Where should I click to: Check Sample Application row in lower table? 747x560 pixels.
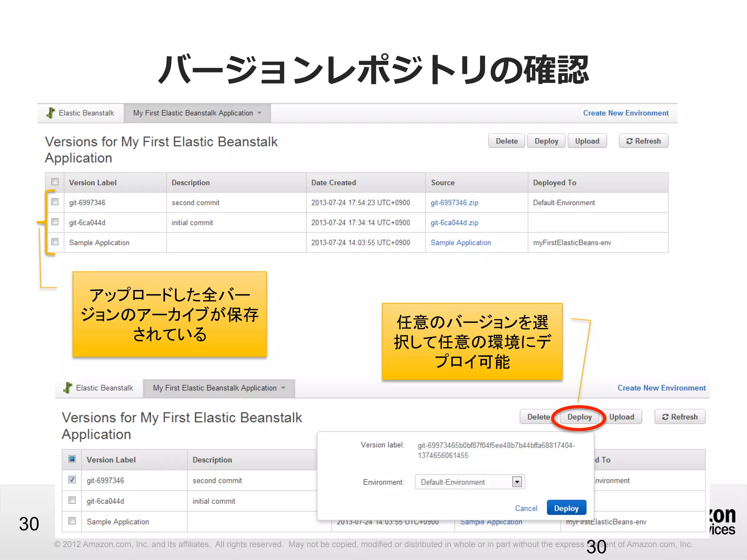[x=72, y=521]
